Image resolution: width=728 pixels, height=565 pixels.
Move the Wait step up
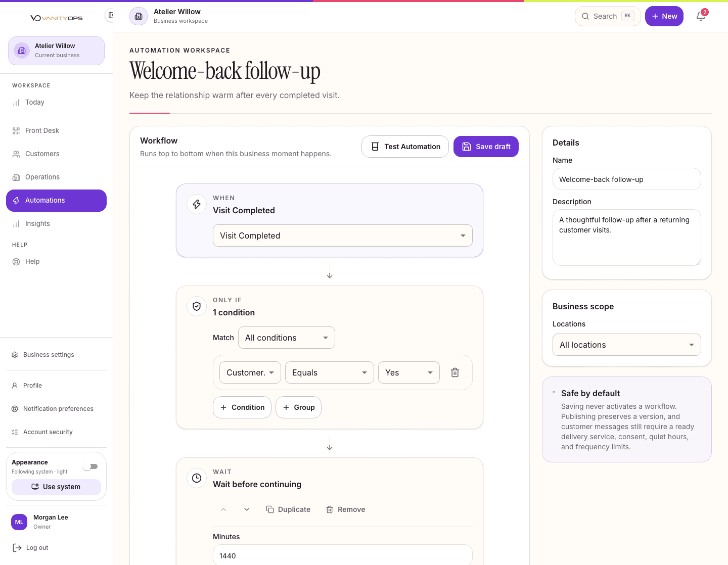(223, 509)
